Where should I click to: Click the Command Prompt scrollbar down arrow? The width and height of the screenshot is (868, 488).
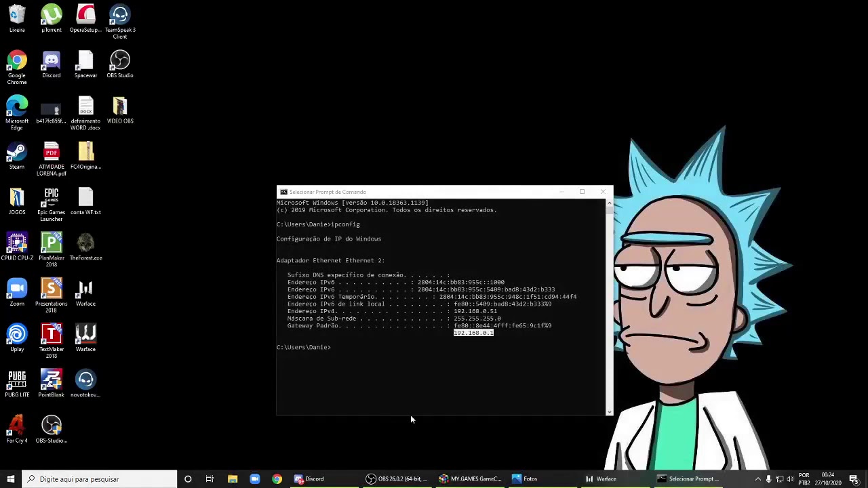click(x=609, y=411)
